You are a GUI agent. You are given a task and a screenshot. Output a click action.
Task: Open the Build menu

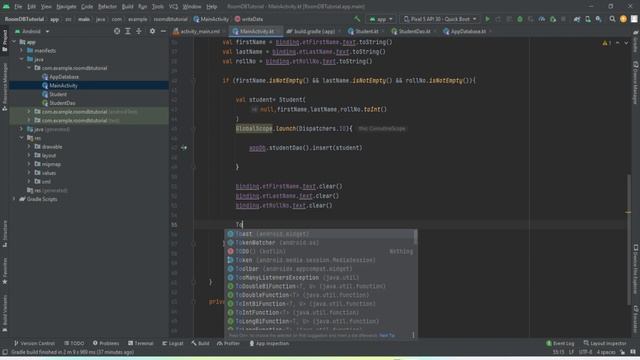tap(127, 7)
